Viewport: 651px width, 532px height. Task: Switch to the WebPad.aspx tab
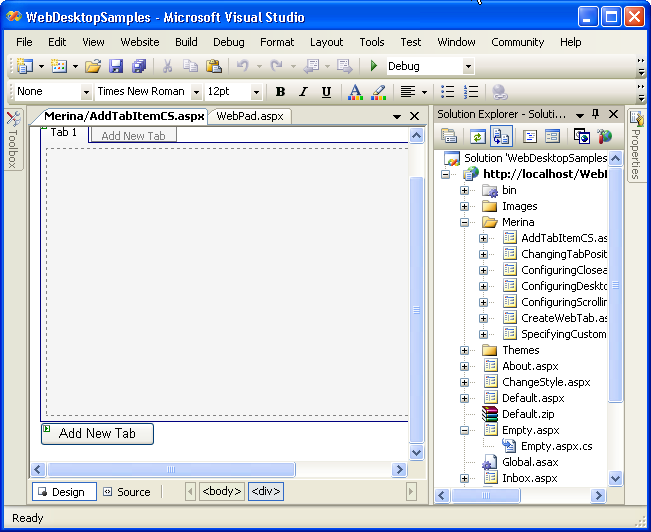point(250,116)
